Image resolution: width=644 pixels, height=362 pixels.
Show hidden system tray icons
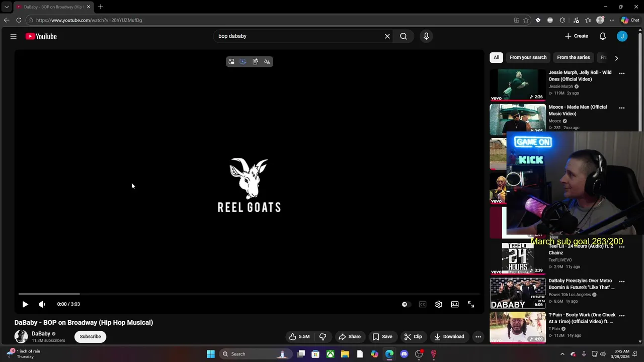[562, 354]
